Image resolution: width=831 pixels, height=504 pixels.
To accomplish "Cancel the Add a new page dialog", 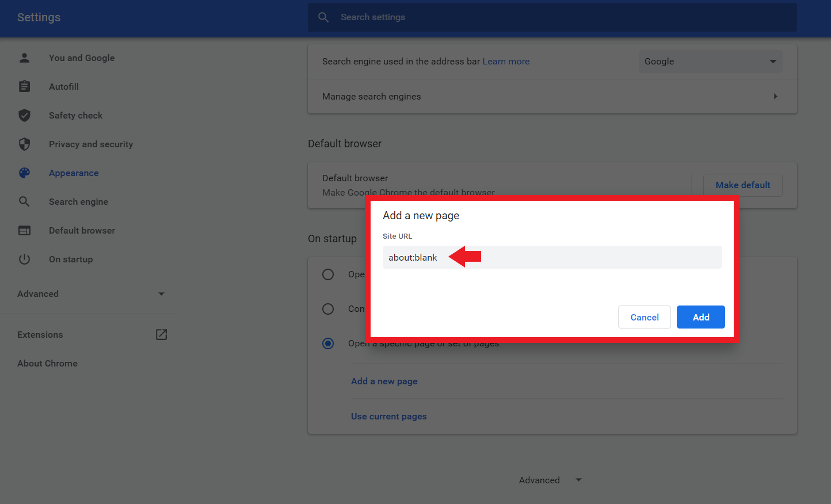I will pos(644,317).
